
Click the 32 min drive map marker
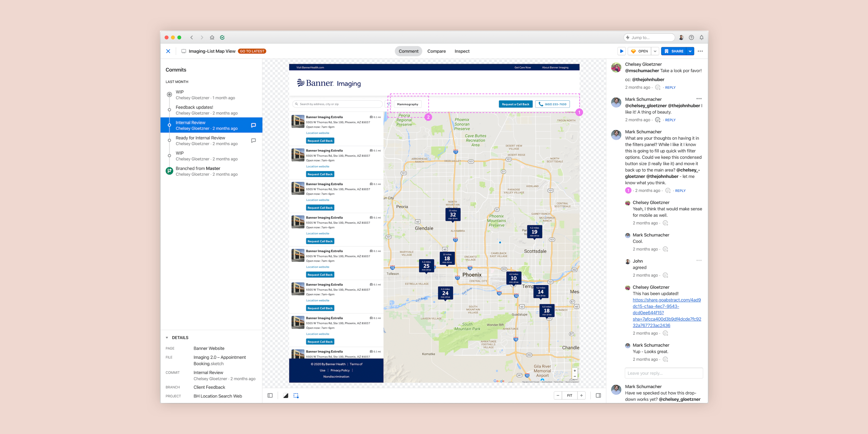pyautogui.click(x=452, y=215)
